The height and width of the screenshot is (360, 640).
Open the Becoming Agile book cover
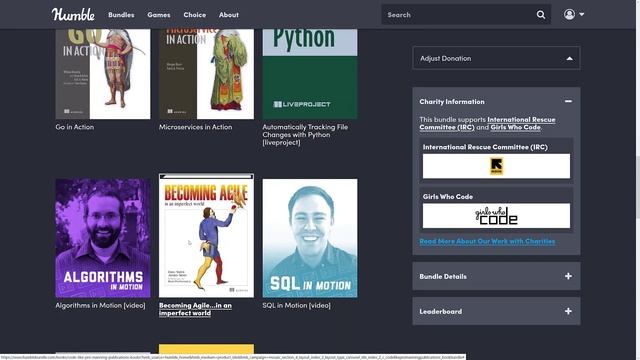(206, 236)
